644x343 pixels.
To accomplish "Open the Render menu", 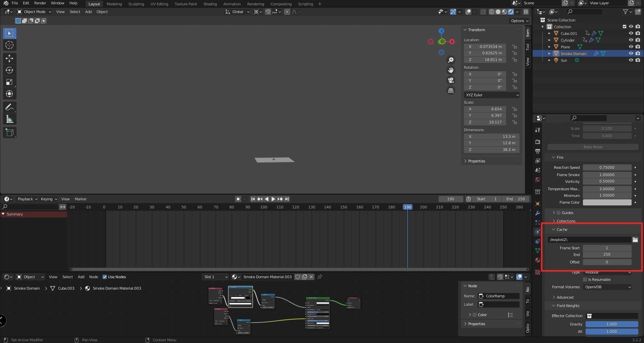I will point(40,3).
